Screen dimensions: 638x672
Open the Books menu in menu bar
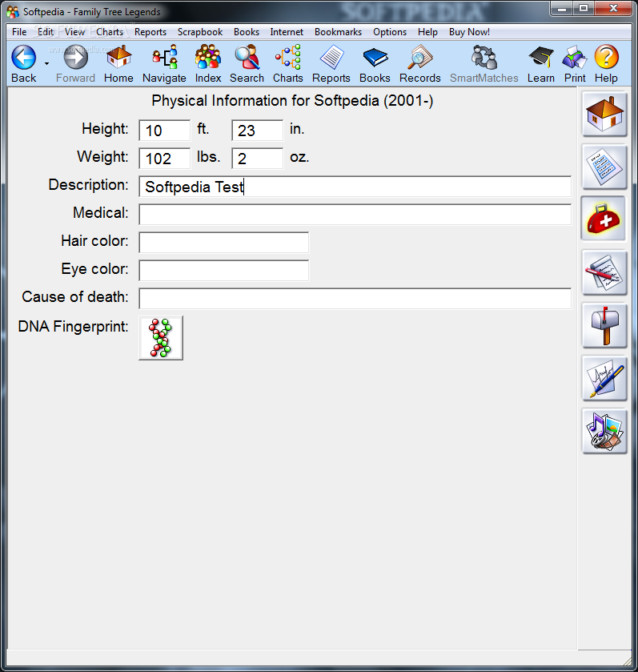pyautogui.click(x=247, y=32)
